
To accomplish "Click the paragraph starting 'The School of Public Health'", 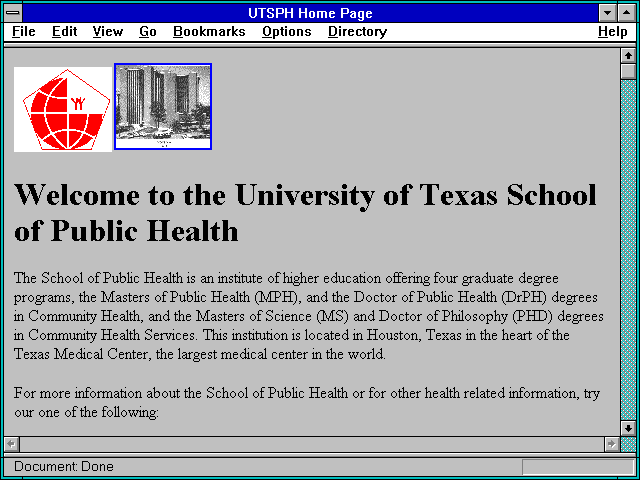I will point(309,316).
